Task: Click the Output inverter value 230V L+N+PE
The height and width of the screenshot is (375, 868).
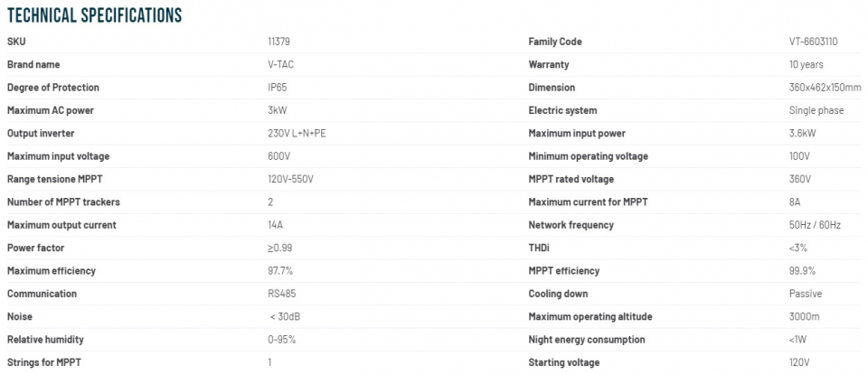Action: coord(290,134)
